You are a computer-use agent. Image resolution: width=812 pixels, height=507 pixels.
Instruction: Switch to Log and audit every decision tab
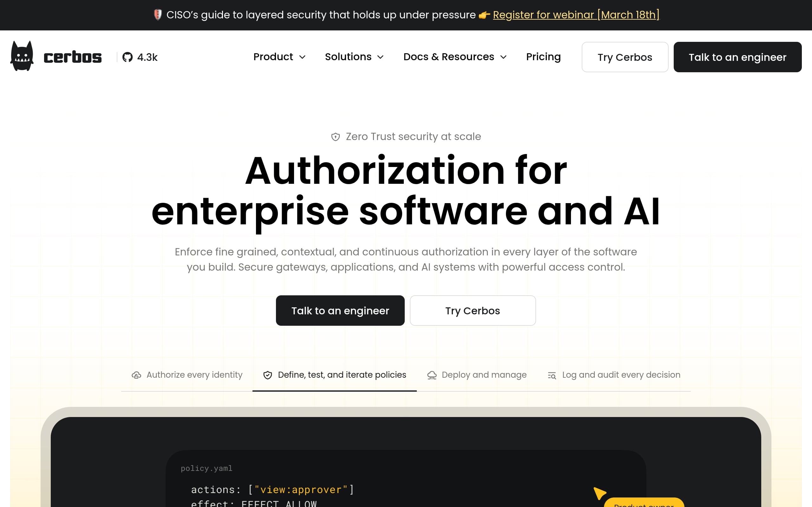(621, 375)
